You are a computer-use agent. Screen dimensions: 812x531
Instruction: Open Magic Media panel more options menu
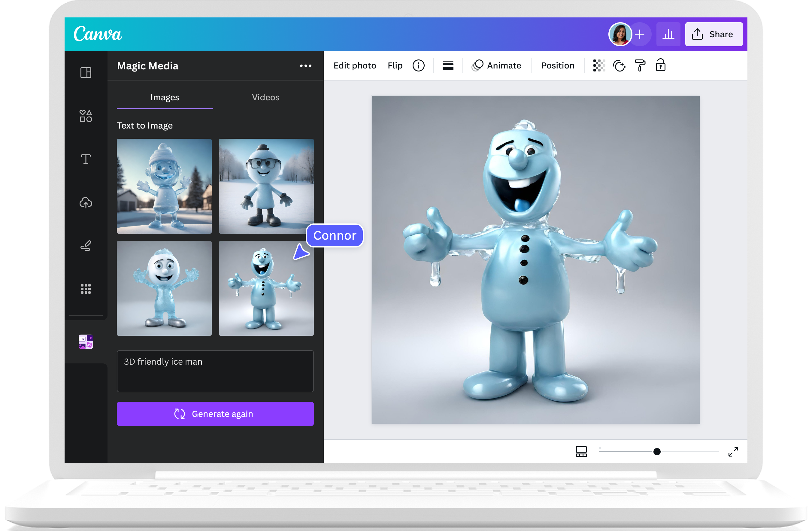[306, 65]
